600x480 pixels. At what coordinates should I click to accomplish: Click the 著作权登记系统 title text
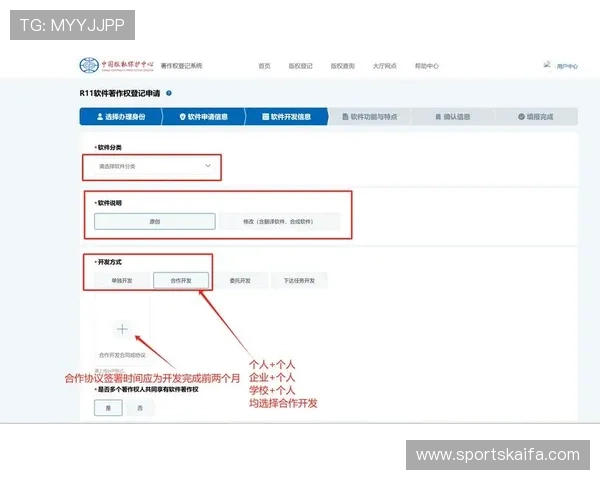coord(181,66)
